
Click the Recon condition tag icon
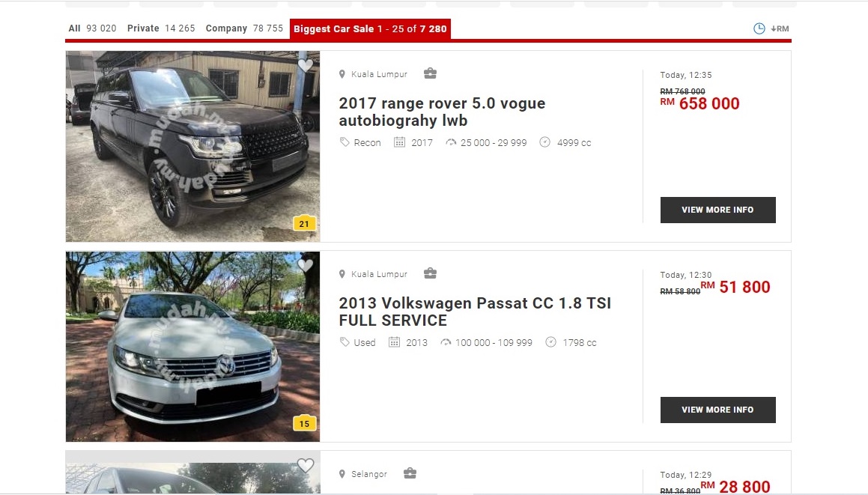click(345, 142)
